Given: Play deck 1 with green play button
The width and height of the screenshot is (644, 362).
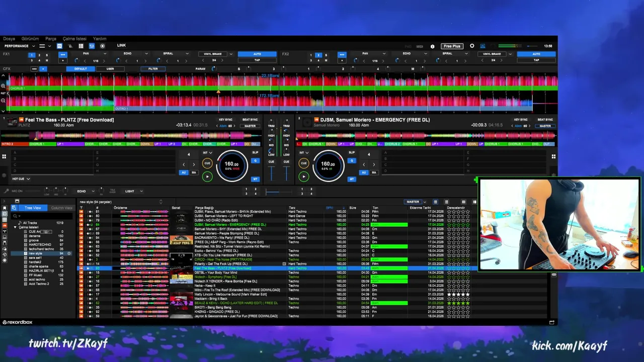Looking at the screenshot, I should tap(207, 176).
